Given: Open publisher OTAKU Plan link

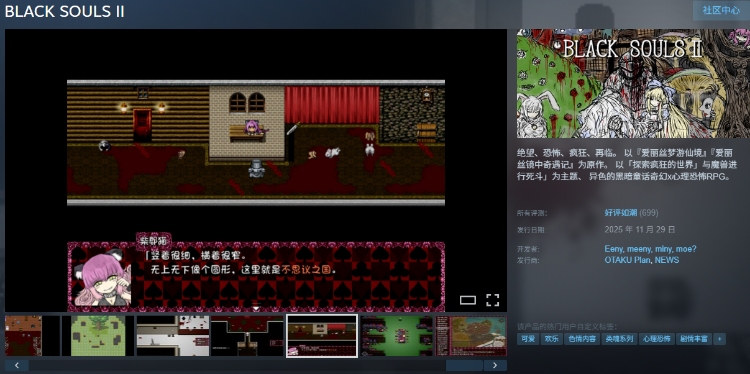Looking at the screenshot, I should tap(627, 260).
